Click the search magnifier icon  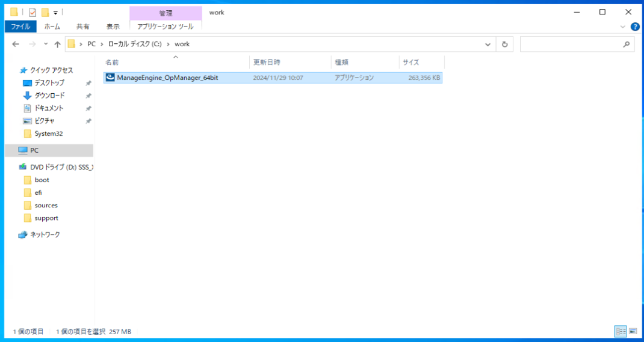[x=627, y=44]
